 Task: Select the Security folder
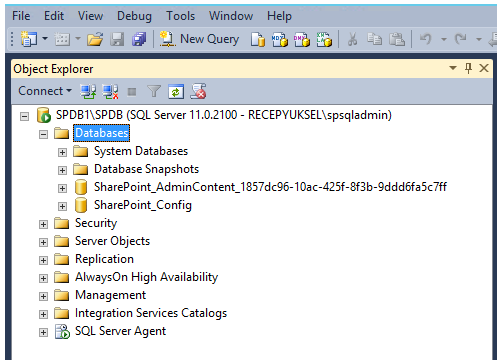tap(96, 223)
